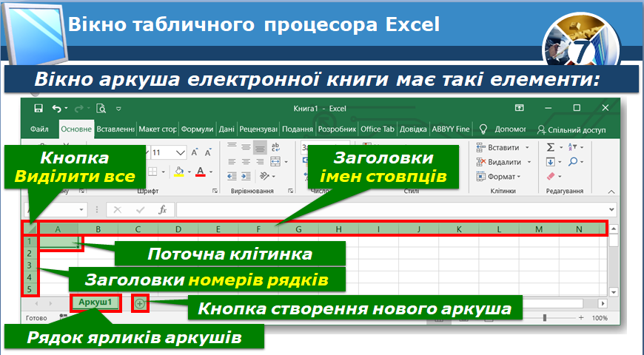Toggle the highlighted Bottom Align icon
Screen dimensions: 644x355
[260, 147]
